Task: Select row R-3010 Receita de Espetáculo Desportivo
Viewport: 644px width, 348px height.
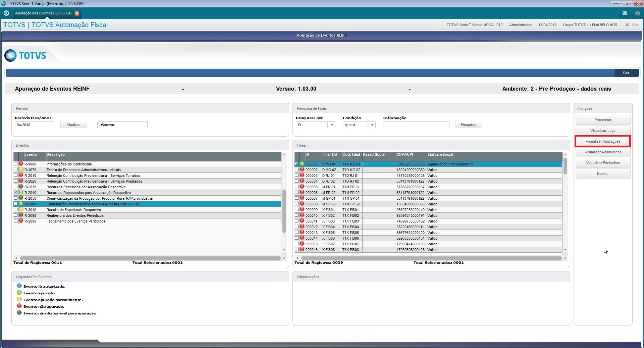Action: 147,210
